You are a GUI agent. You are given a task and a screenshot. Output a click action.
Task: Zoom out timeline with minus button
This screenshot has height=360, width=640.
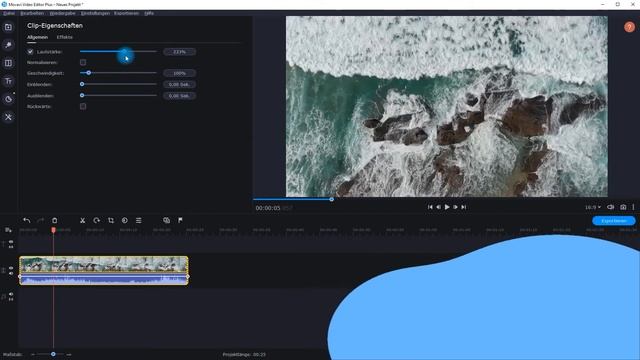point(33,354)
